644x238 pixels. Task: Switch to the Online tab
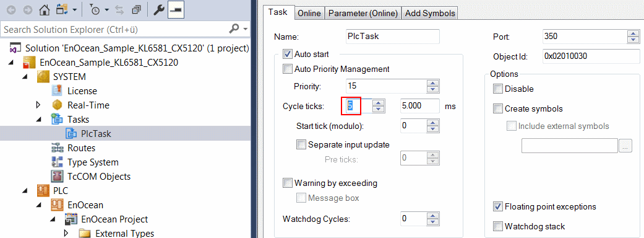(x=309, y=13)
